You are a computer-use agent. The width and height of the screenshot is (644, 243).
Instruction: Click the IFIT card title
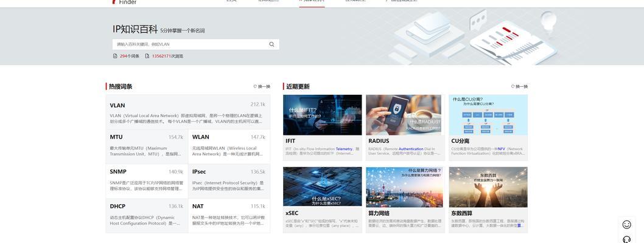290,141
